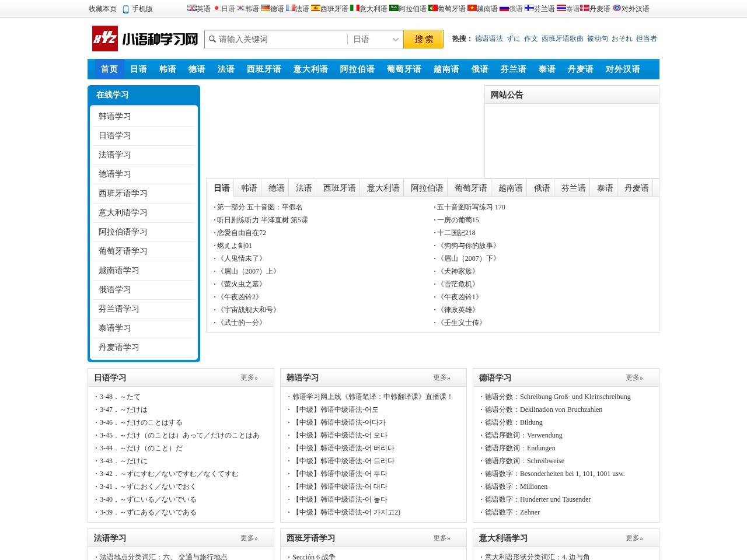Open 德语数字：Zehner article

(512, 512)
